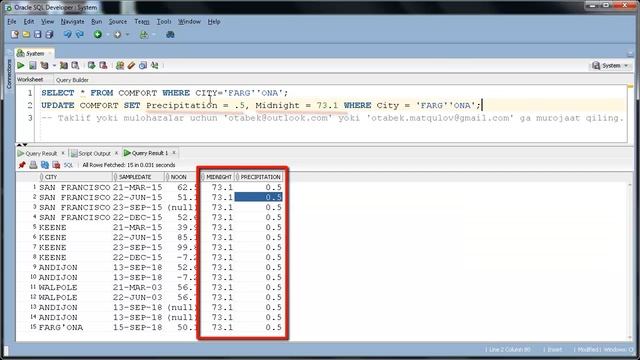Open the Navigate menu
640x360 pixels.
(x=72, y=22)
